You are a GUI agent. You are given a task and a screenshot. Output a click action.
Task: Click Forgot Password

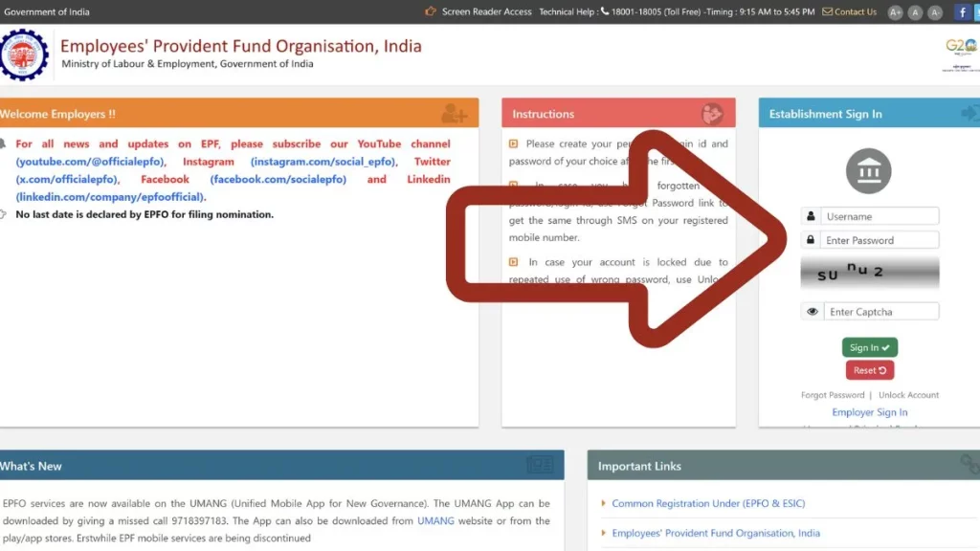[x=835, y=394]
